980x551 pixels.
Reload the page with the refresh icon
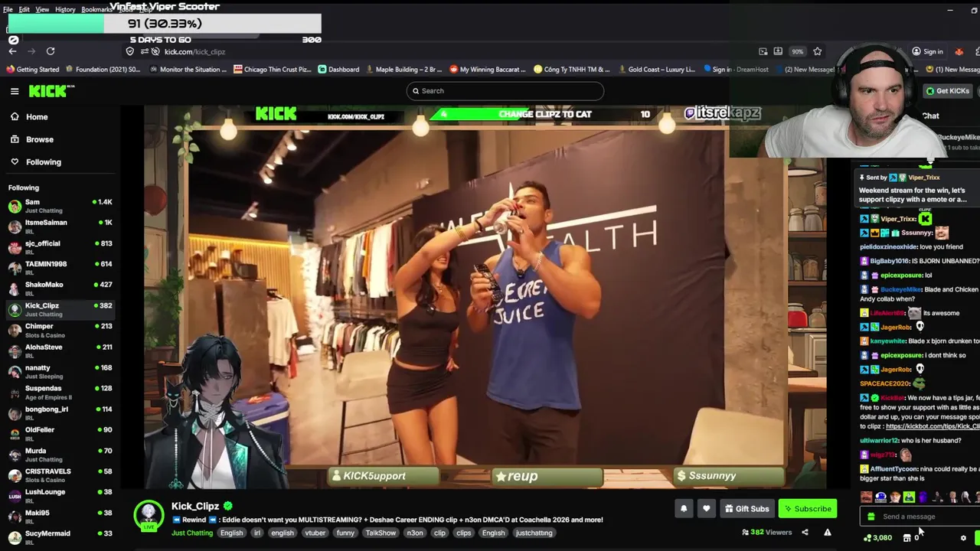[51, 51]
